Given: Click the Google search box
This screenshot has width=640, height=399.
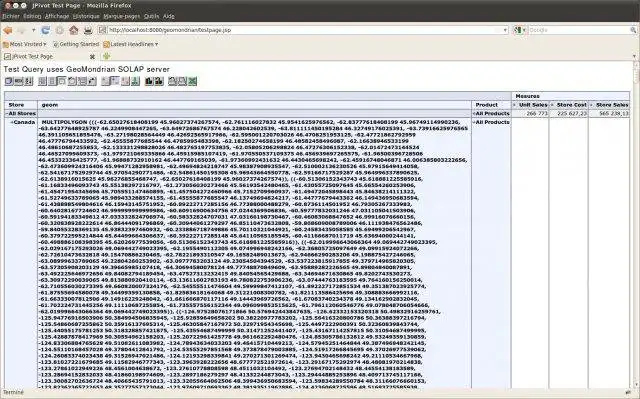Looking at the screenshot, I should [580, 30].
